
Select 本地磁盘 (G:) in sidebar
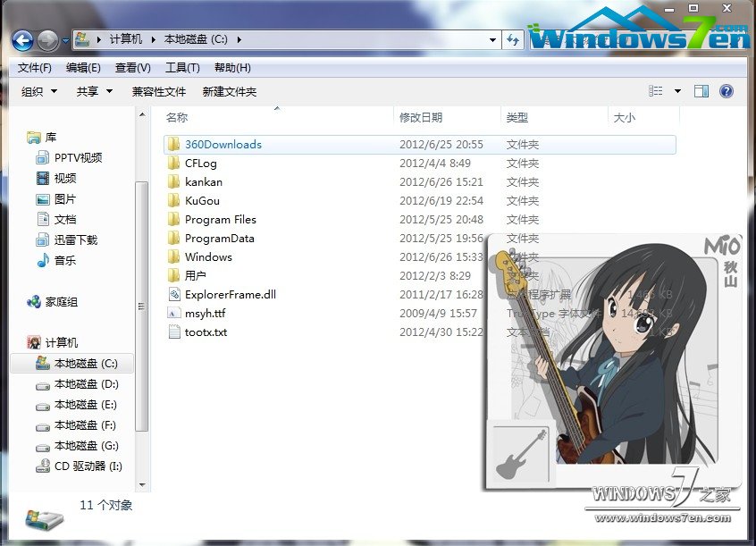(x=87, y=446)
